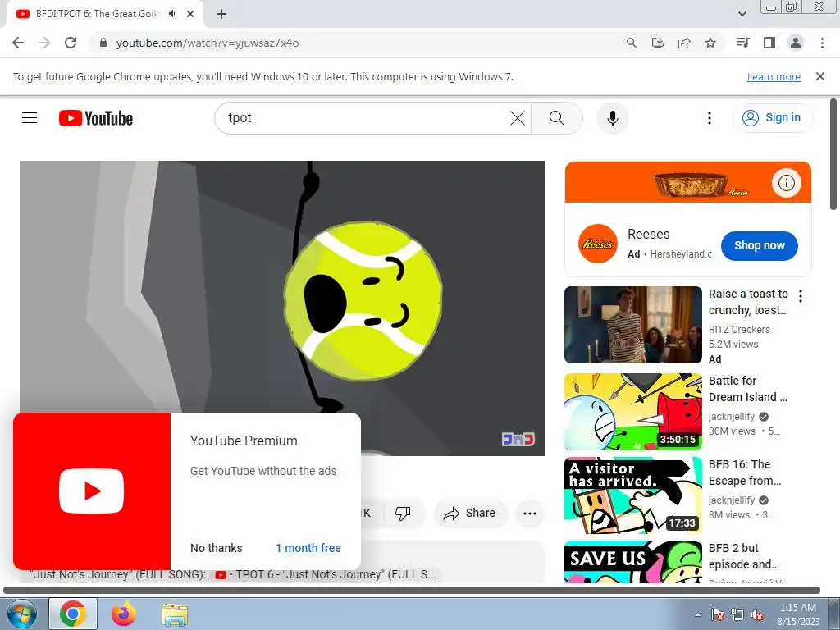Dismiss the Chrome update info bar

coord(820,76)
